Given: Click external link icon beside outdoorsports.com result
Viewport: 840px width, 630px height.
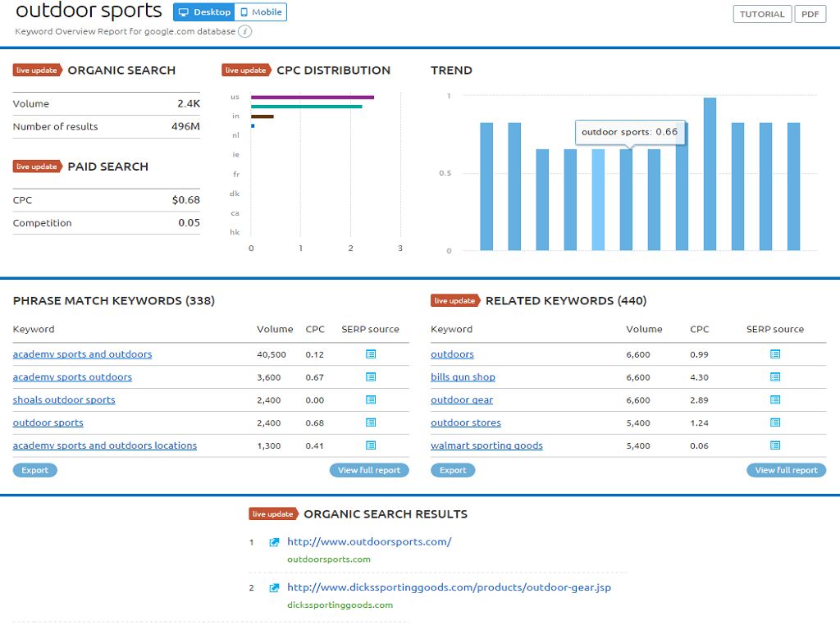Looking at the screenshot, I should tap(275, 542).
